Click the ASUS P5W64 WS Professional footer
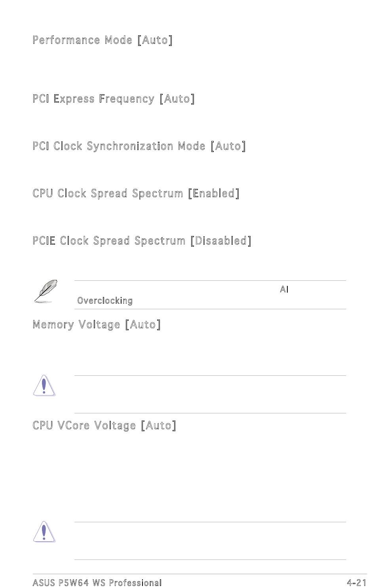 (x=97, y=583)
